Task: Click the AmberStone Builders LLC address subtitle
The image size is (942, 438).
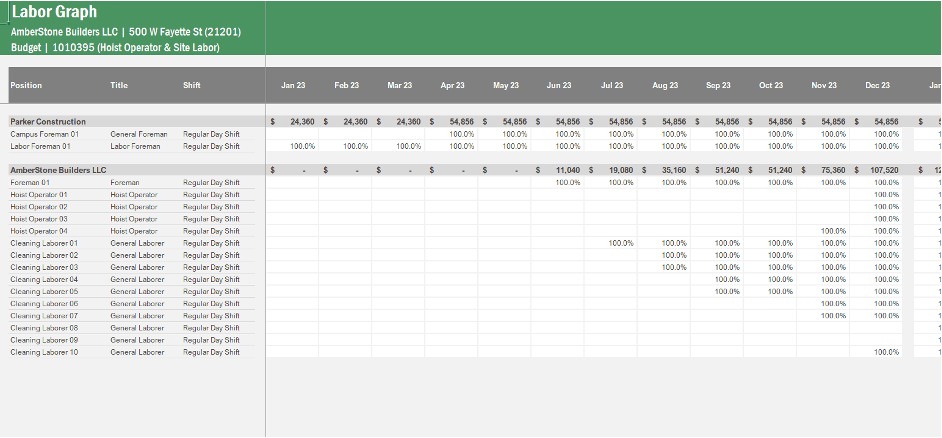Action: pos(126,32)
